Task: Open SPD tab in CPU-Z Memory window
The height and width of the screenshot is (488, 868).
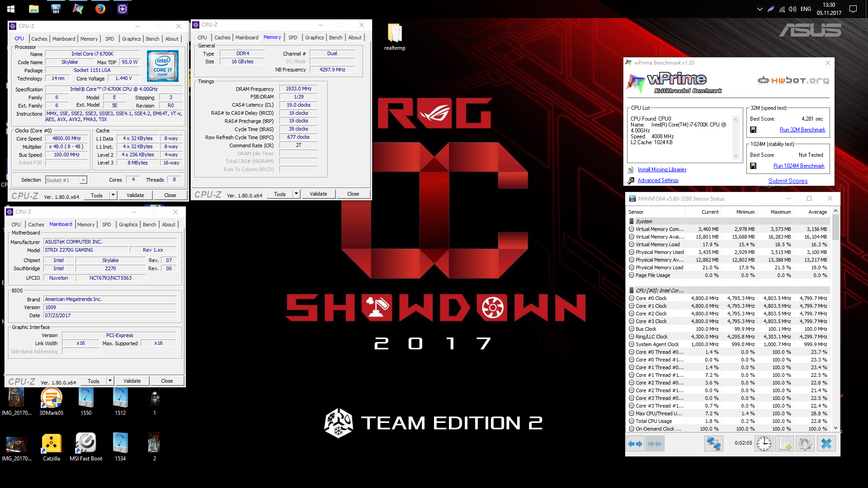Action: tap(293, 38)
